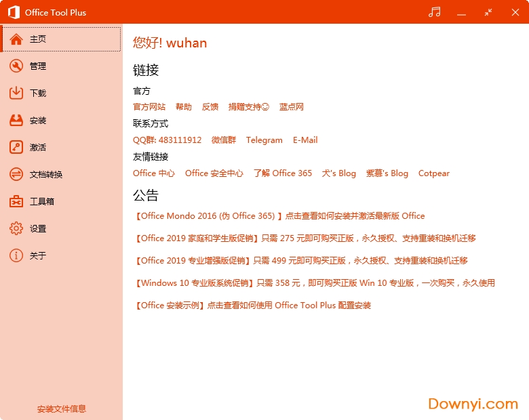Click the 帮助 link

pos(184,107)
